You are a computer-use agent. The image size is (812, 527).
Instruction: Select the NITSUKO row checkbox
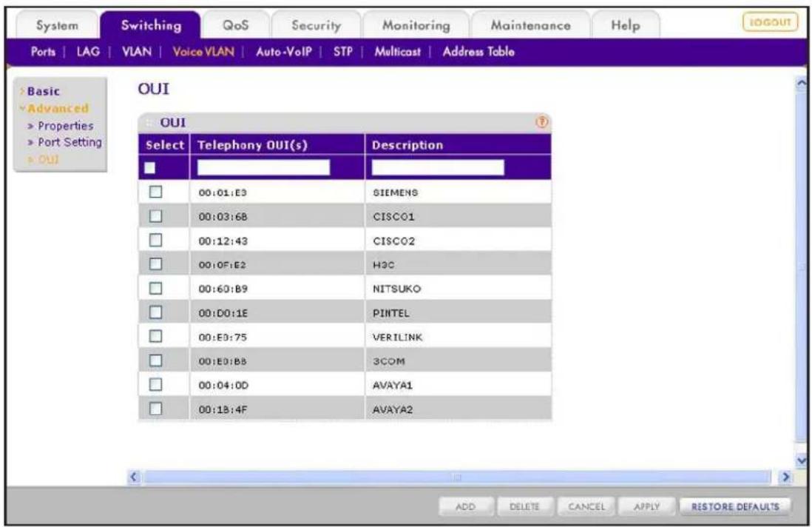point(155,288)
